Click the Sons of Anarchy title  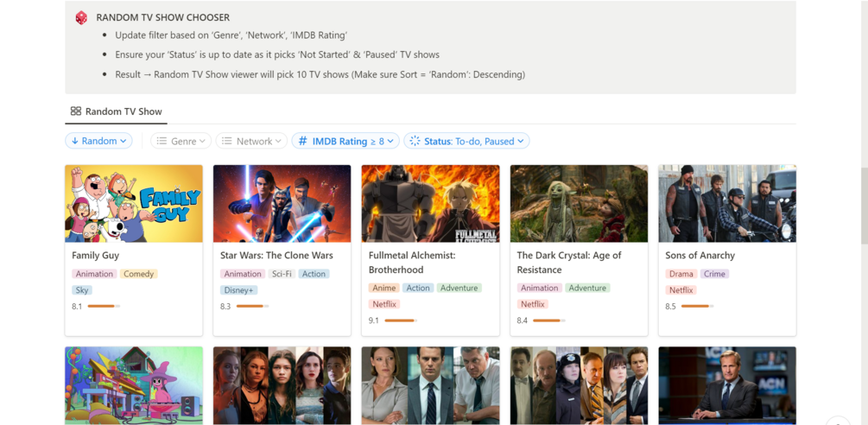tap(700, 256)
